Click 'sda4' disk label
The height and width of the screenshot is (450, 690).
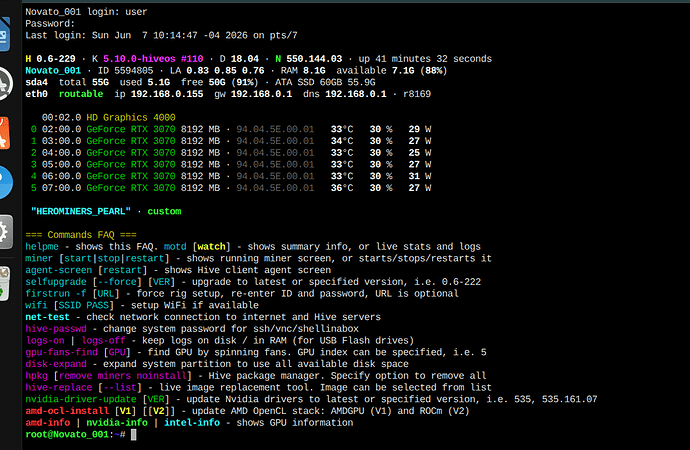click(x=36, y=82)
